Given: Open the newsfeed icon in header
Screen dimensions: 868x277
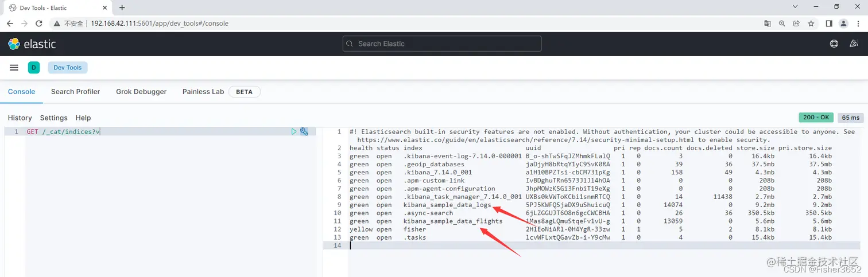Looking at the screenshot, I should (854, 44).
